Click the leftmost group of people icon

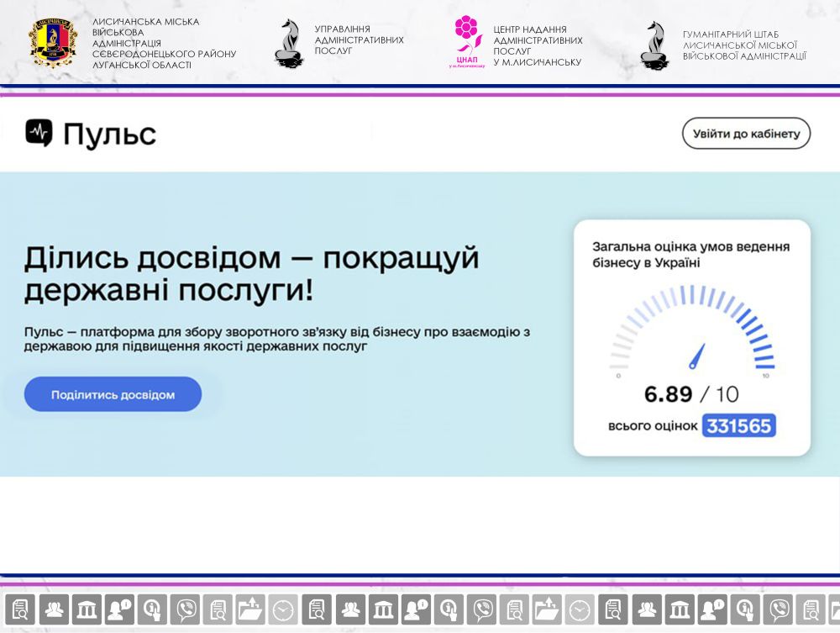pyautogui.click(x=54, y=609)
